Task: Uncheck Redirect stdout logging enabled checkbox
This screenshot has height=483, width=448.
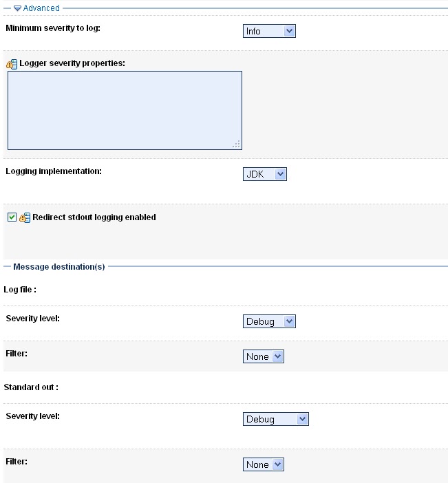Action: pyautogui.click(x=12, y=217)
